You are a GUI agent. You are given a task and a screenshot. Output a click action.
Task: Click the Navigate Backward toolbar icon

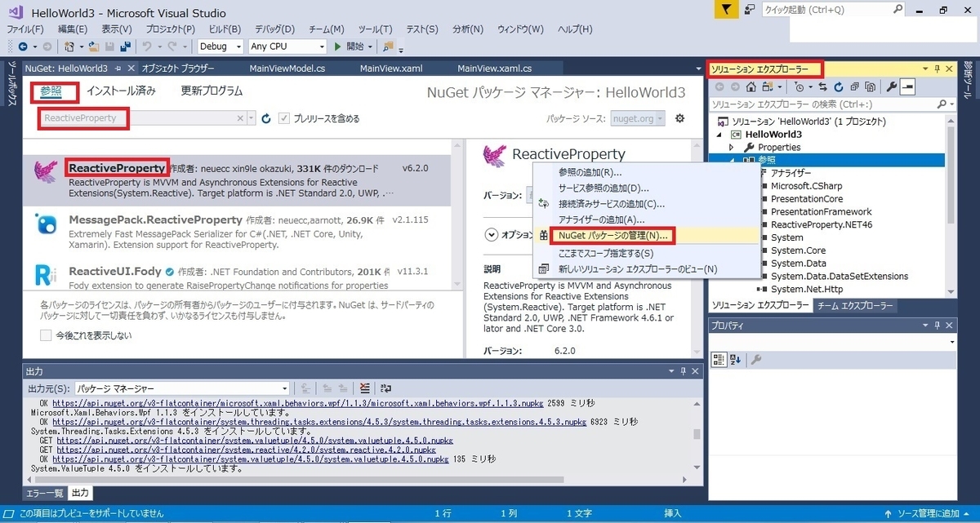(x=22, y=47)
